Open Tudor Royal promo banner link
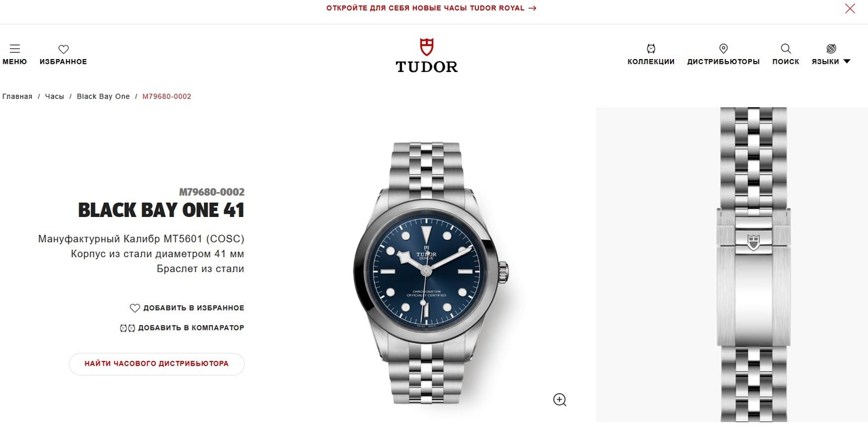Image resolution: width=868 pixels, height=428 pixels. 431,8
